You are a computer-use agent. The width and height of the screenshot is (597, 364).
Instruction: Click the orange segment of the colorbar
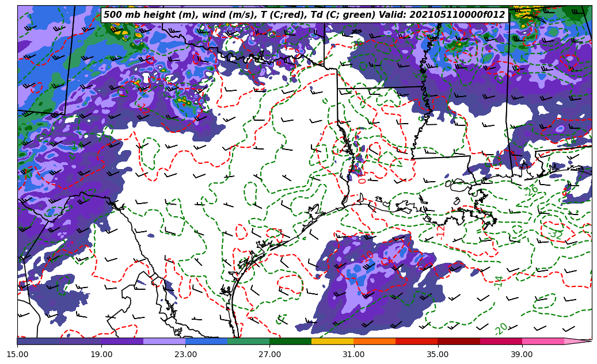[374, 342]
